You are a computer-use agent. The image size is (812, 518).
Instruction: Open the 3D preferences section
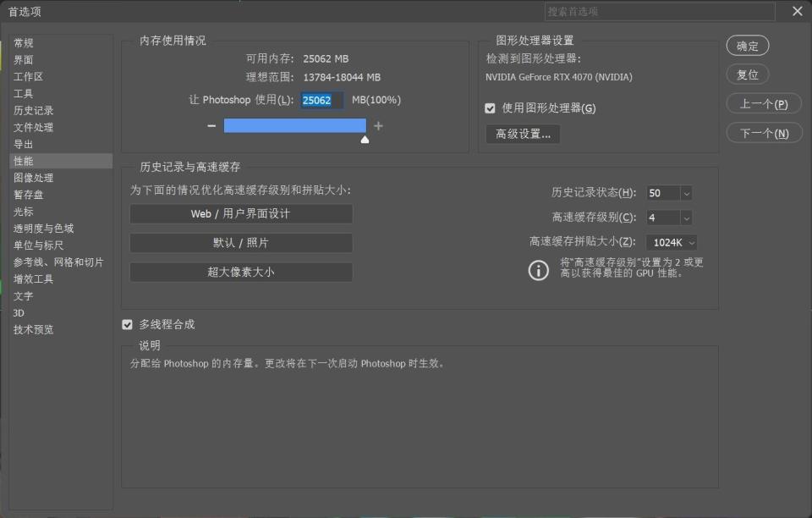tap(22, 312)
